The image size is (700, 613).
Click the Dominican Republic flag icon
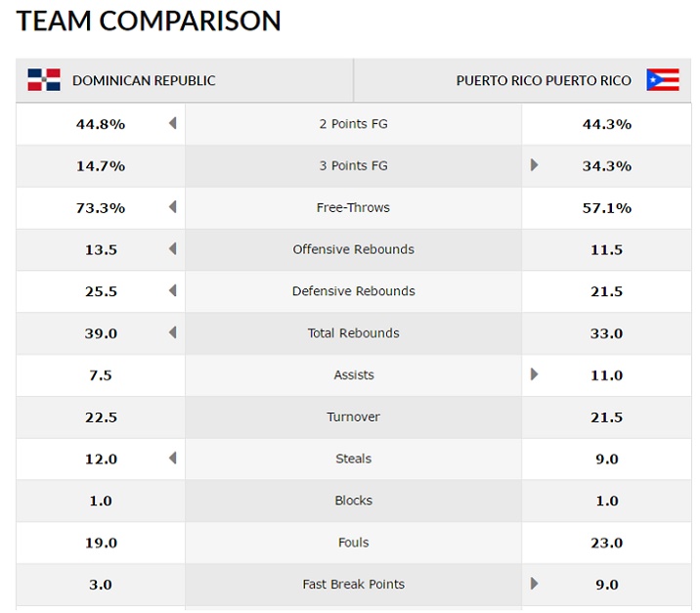43,80
